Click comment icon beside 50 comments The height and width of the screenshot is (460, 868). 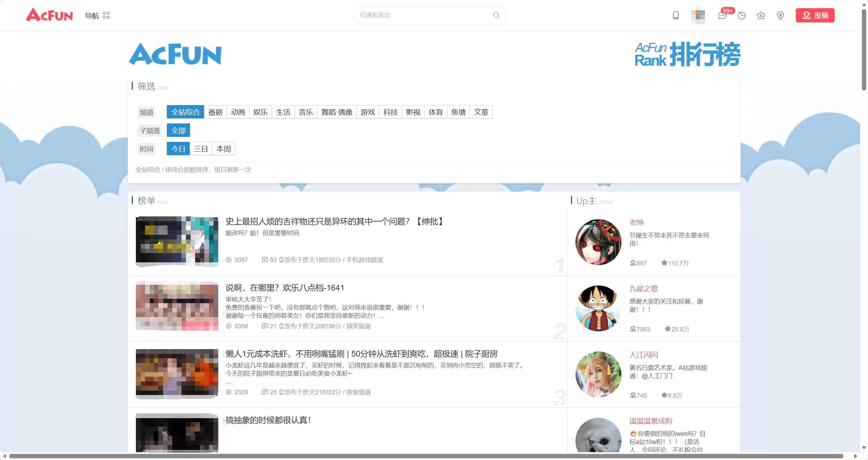pyautogui.click(x=265, y=260)
